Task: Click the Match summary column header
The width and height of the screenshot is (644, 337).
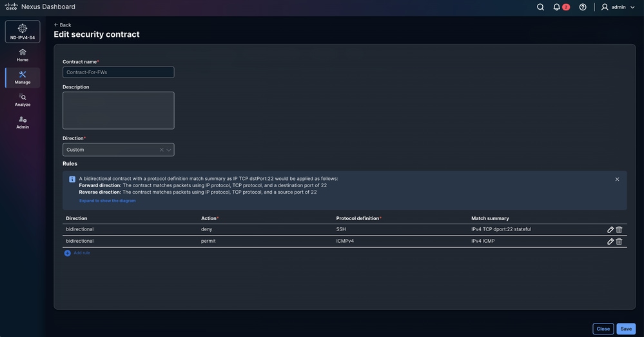Action: click(x=490, y=218)
